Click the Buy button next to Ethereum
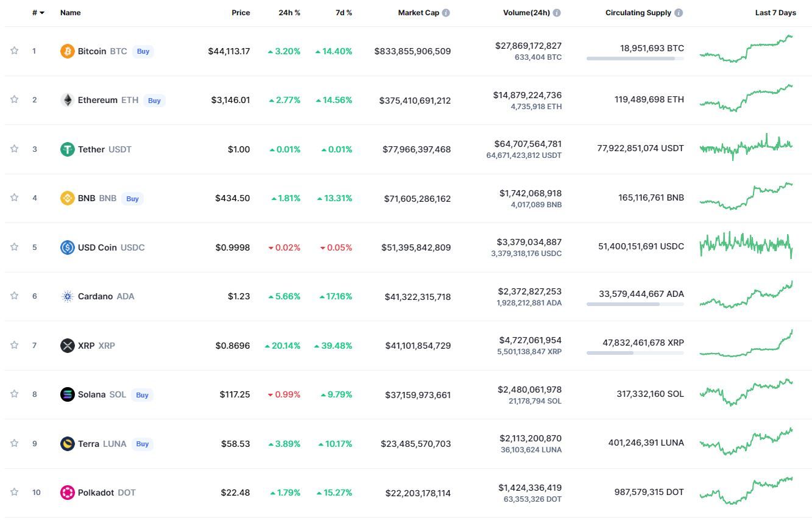This screenshot has height=520, width=812. [155, 101]
